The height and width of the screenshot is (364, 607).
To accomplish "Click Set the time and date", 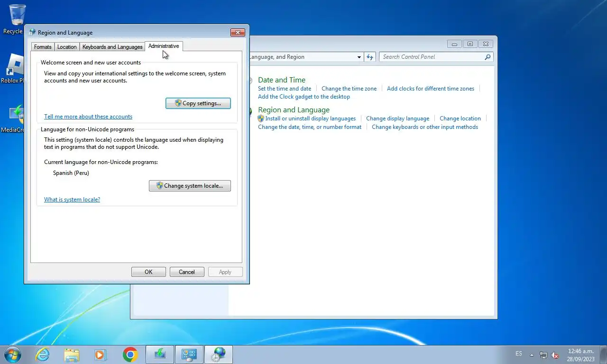I will coord(285,89).
